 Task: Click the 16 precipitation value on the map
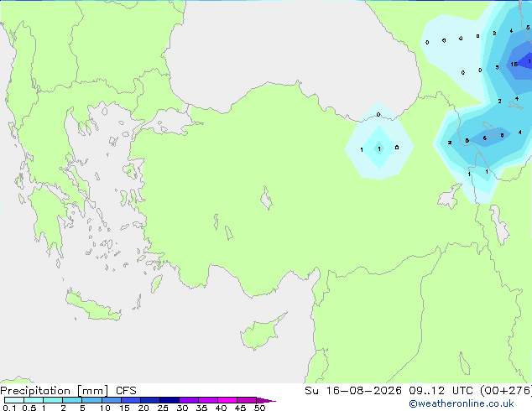click(x=514, y=64)
